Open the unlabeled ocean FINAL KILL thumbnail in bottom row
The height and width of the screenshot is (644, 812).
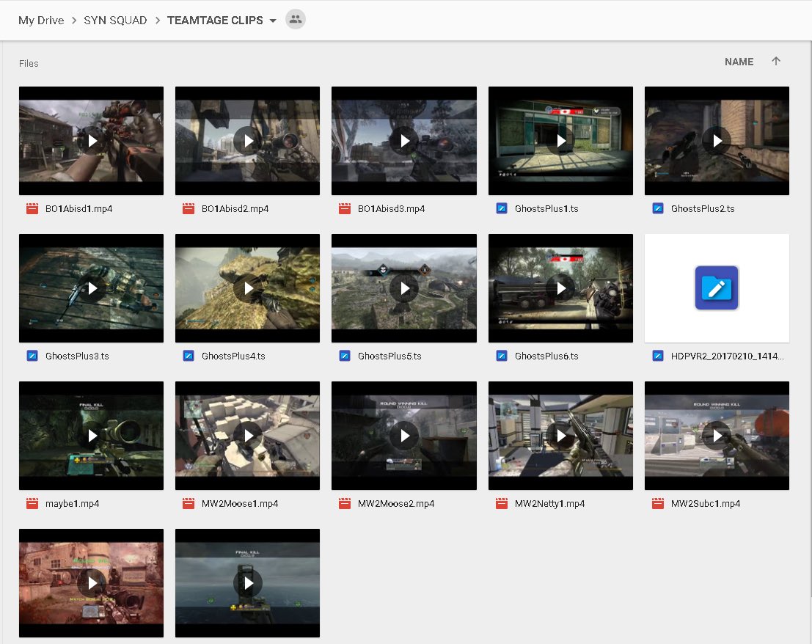click(247, 583)
